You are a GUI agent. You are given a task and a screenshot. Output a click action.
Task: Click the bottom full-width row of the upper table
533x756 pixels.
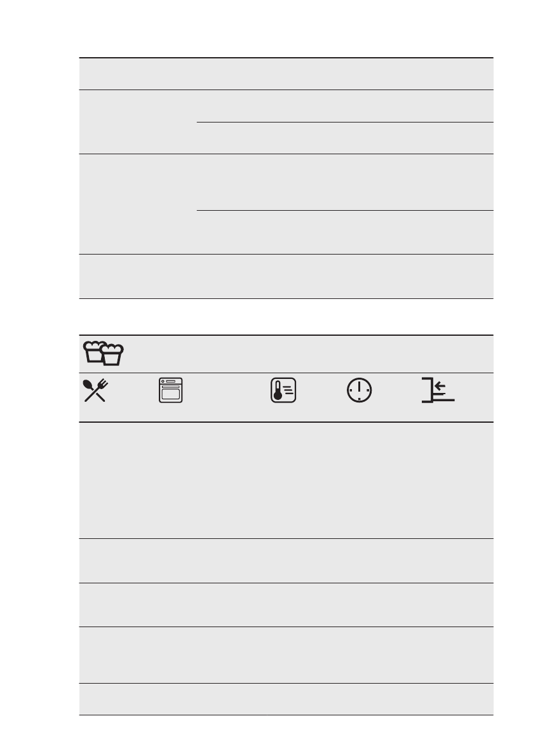[x=286, y=276]
